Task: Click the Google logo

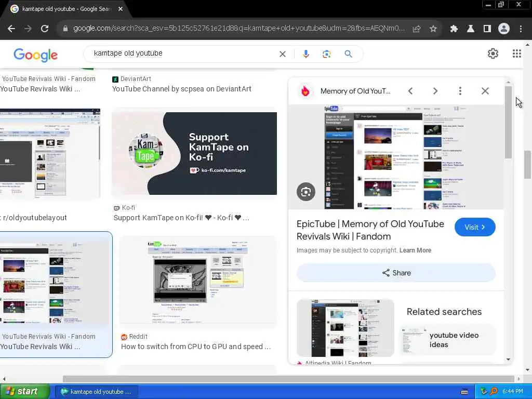Action: tap(36, 55)
